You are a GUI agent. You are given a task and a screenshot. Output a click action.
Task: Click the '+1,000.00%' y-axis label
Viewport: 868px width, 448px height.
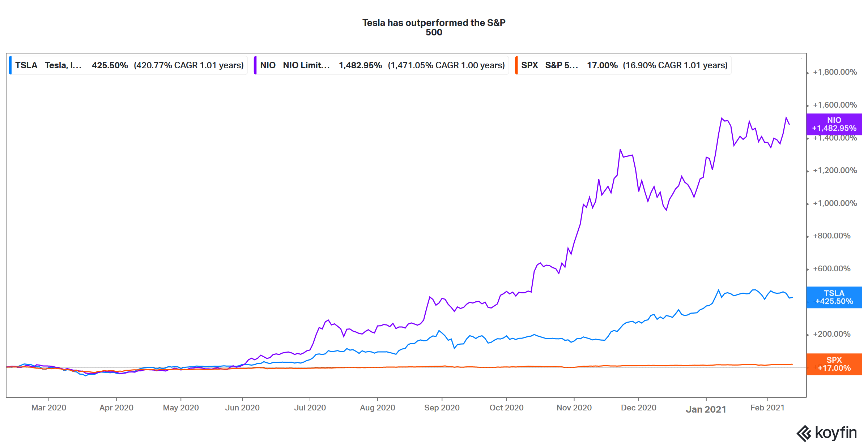click(835, 203)
